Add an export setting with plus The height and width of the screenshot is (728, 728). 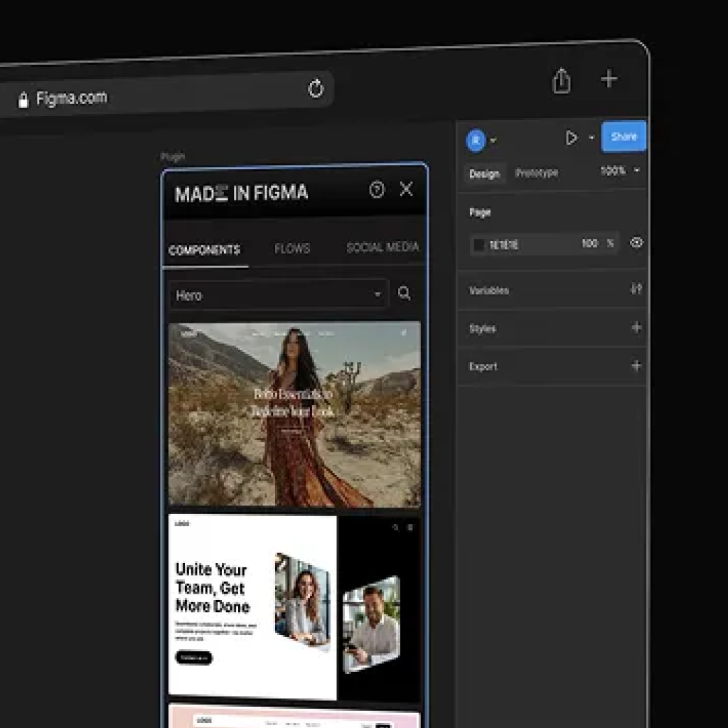pos(636,365)
